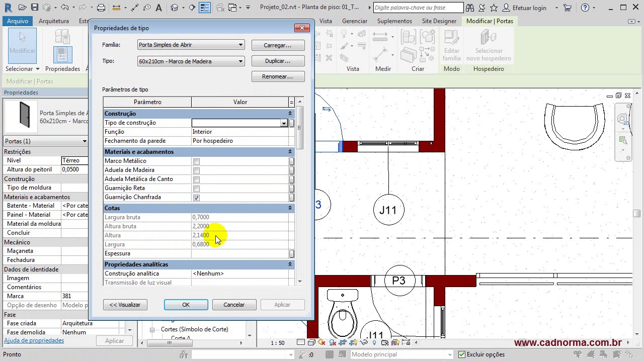The width and height of the screenshot is (644, 362).
Task: Collapse the Materiais e acabamentos group
Action: click(x=290, y=152)
